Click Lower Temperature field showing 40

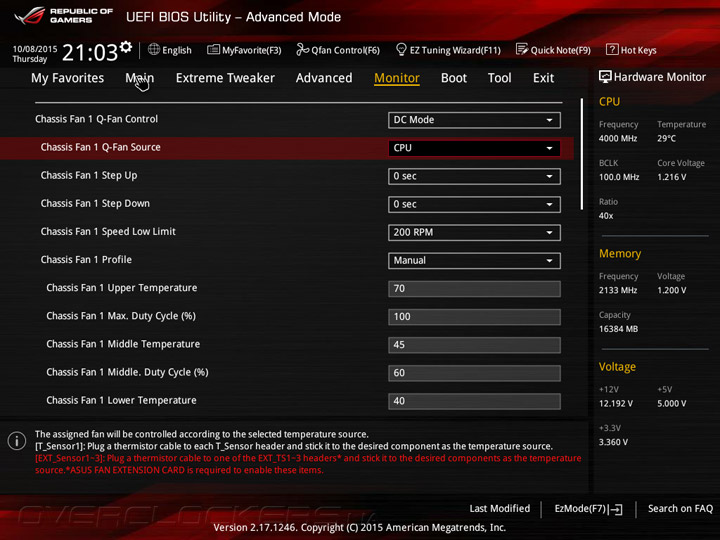[474, 401]
